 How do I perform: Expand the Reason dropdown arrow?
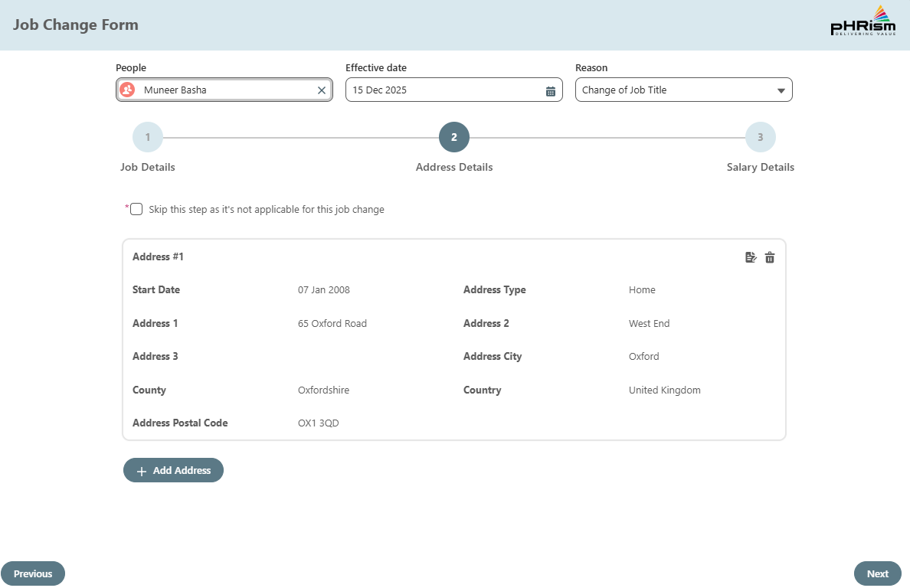[781, 90]
